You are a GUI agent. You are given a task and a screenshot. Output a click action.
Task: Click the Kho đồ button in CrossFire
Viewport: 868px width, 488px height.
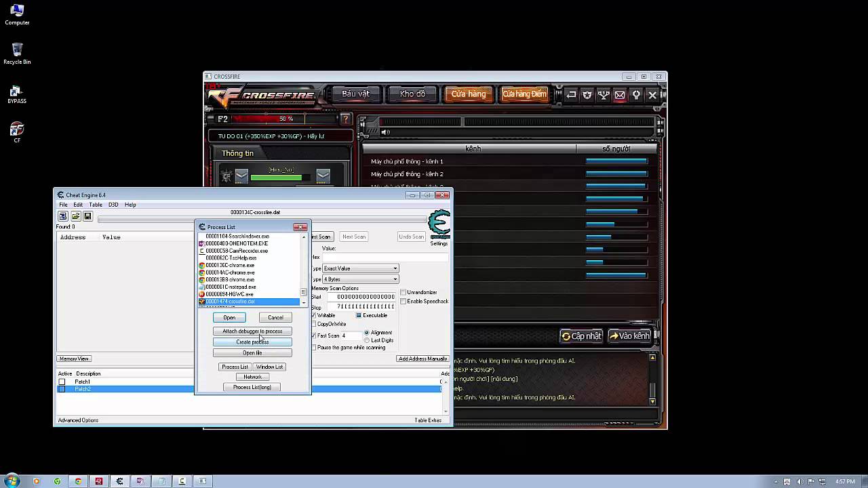pyautogui.click(x=412, y=94)
